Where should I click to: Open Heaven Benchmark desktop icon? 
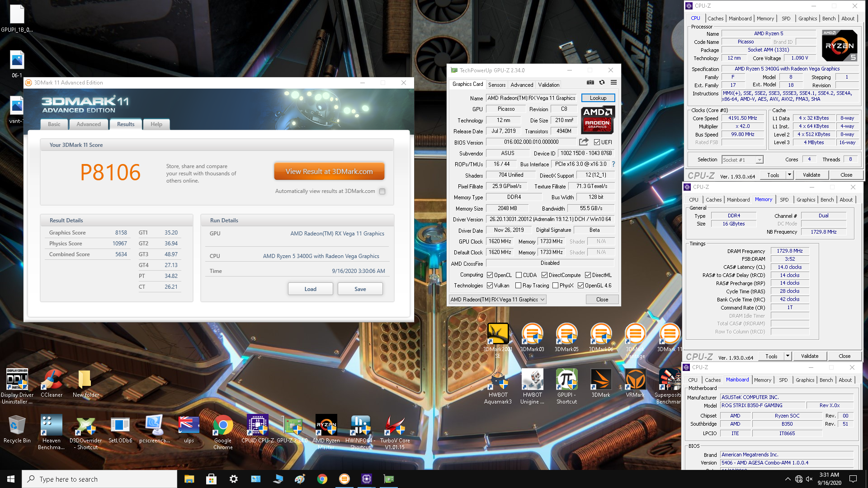point(52,432)
